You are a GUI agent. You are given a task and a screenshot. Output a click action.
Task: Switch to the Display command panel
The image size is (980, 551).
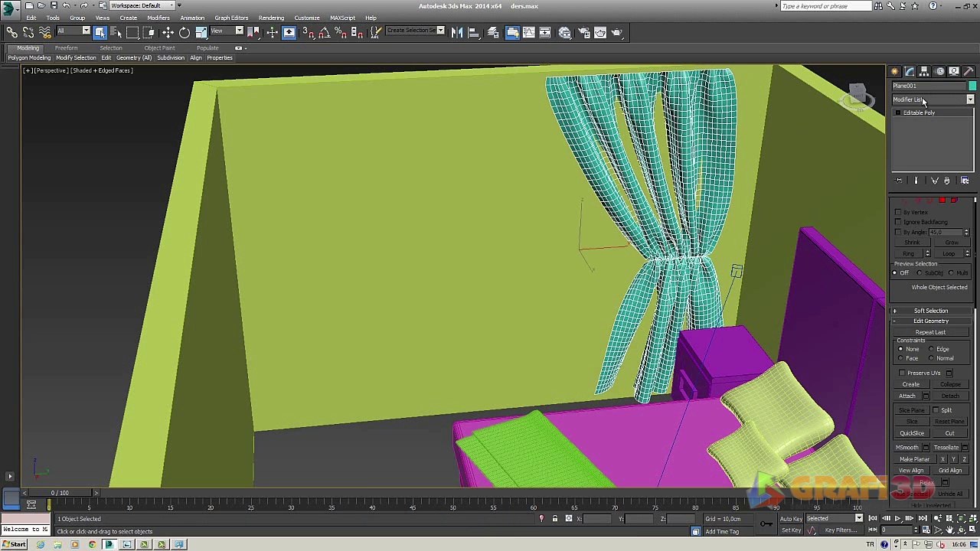[954, 71]
